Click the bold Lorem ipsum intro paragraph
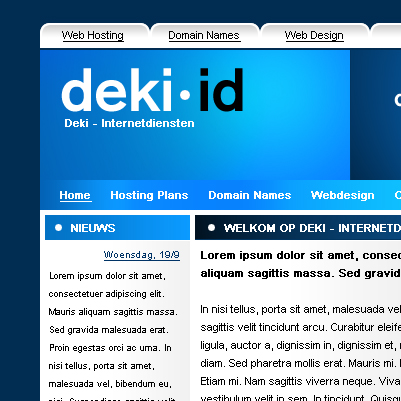Viewport: 401px width, 401px height. point(301,264)
